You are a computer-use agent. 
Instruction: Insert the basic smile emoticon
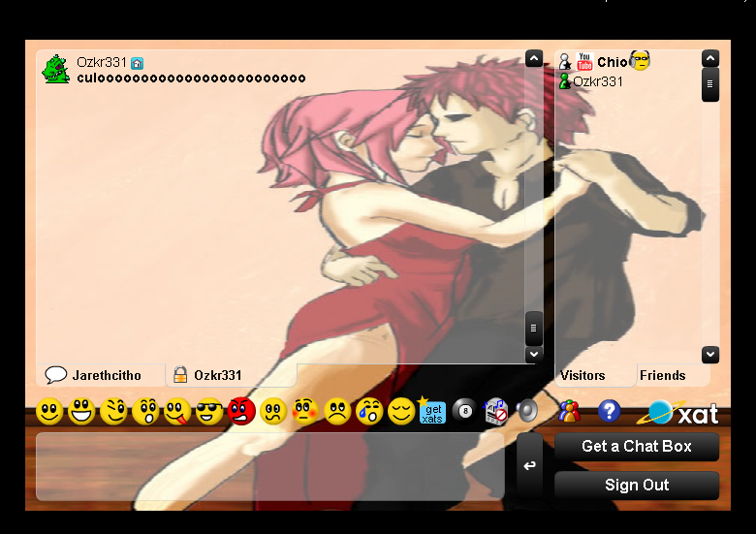point(49,412)
